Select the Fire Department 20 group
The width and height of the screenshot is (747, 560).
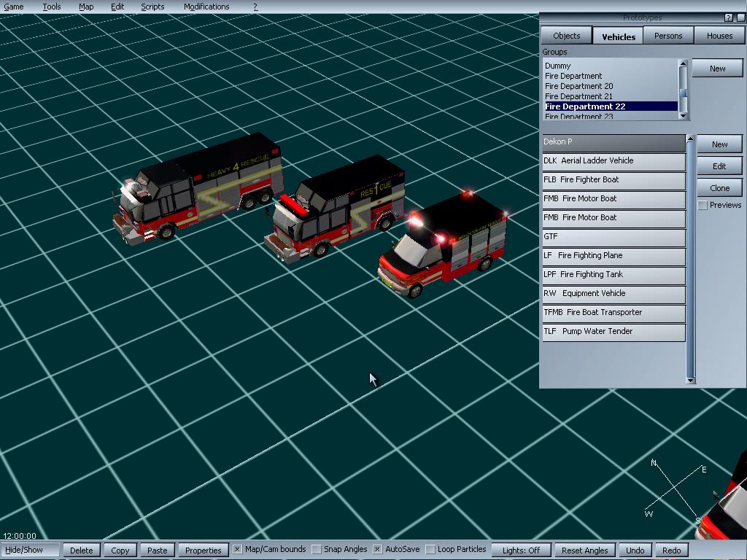(611, 86)
